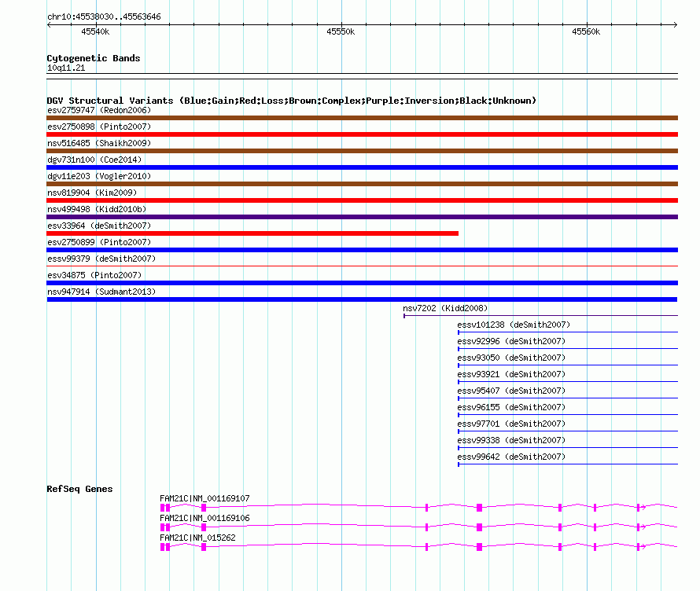Click the esv34875 (Pinto2007) blue bar
This screenshot has width=700, height=591.
click(362, 283)
